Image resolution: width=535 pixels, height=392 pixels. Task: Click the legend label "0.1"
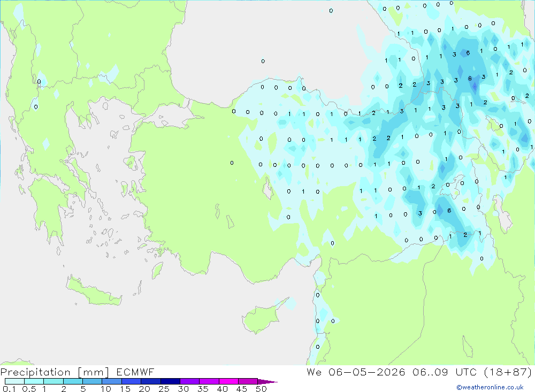pyautogui.click(x=9, y=389)
